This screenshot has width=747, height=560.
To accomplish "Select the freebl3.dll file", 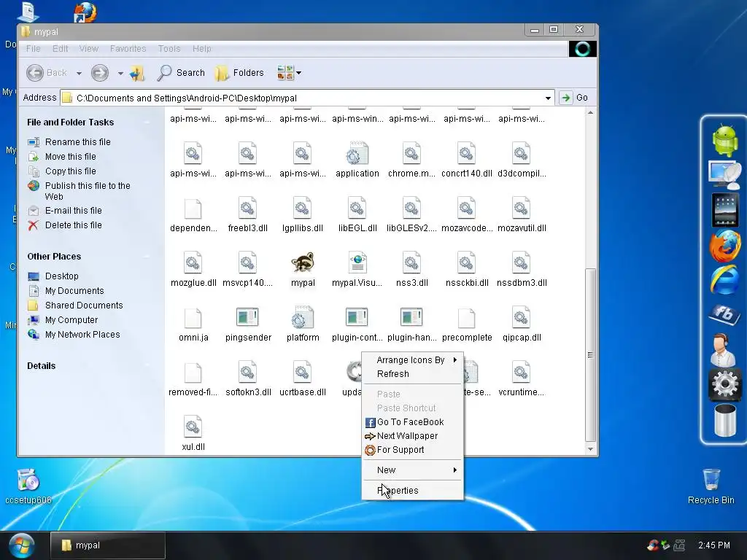I will pos(247,208).
